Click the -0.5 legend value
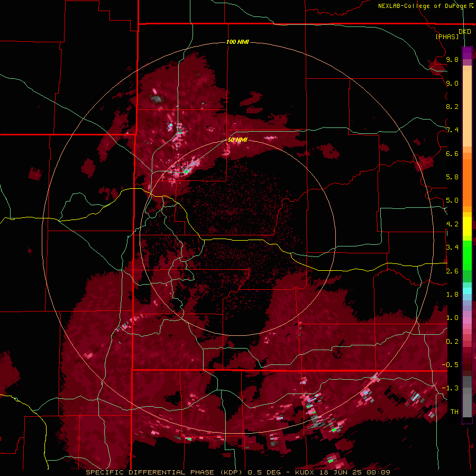Screen dimensions: 476x476 pyautogui.click(x=450, y=365)
